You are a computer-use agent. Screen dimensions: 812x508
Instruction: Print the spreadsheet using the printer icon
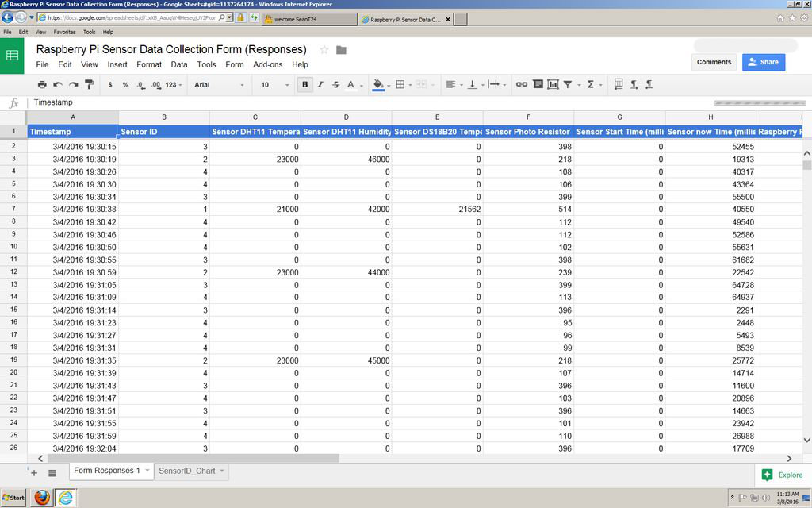tap(43, 84)
